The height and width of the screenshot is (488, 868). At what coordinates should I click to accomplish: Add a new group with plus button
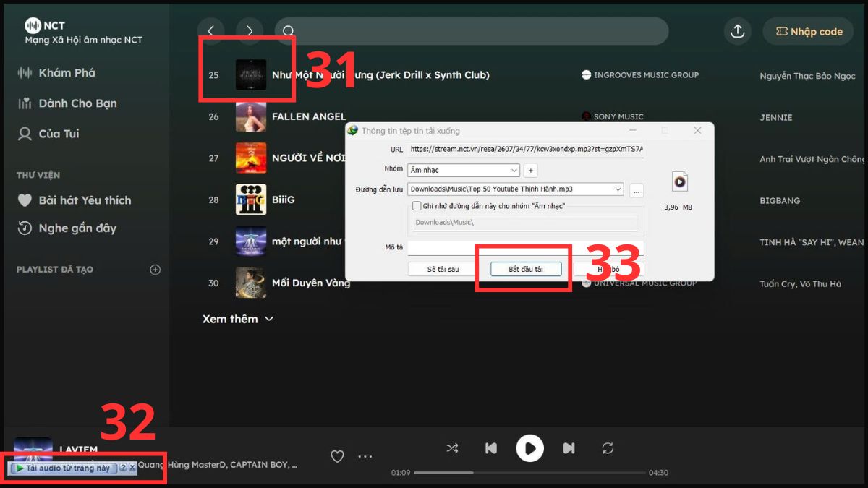point(530,171)
